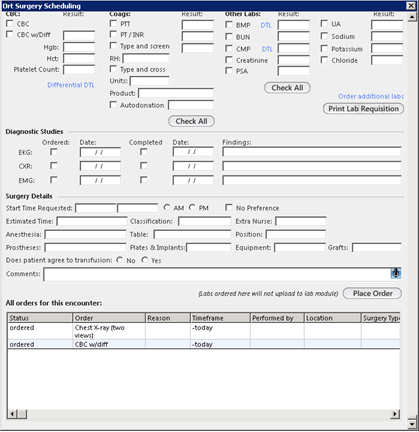Tick the CBC checkbox

[x=10, y=24]
